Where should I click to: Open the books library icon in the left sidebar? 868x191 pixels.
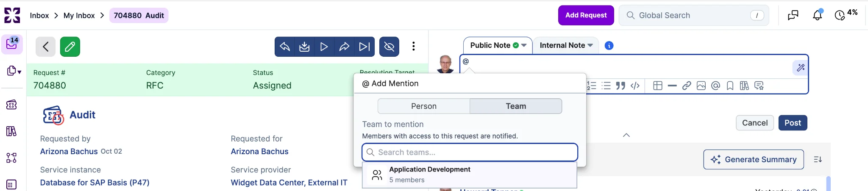tap(11, 131)
